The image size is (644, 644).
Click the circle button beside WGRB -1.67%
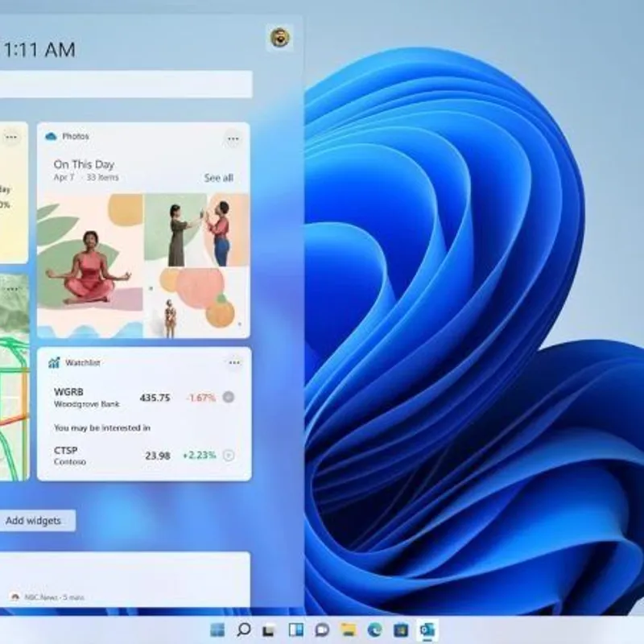click(229, 397)
